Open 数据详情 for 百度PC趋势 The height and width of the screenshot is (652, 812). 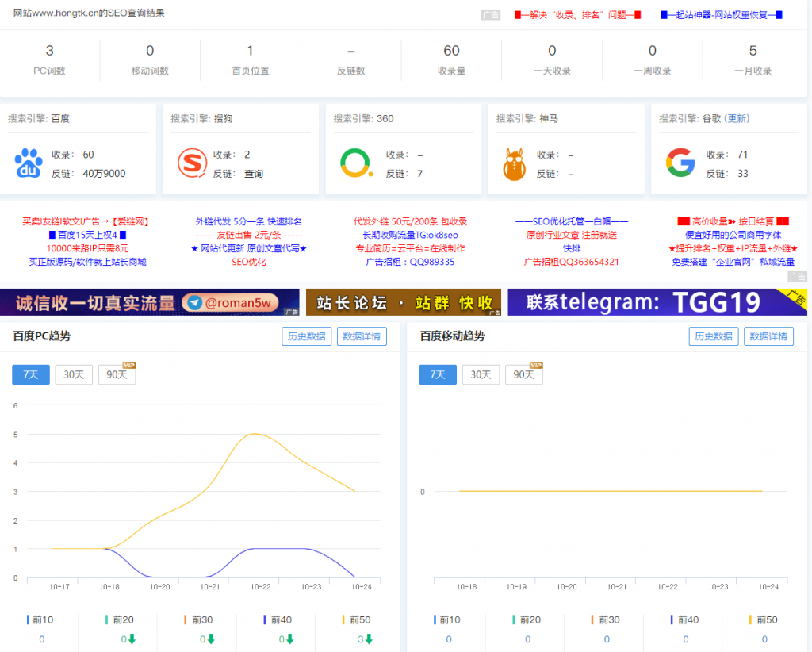pyautogui.click(x=362, y=336)
